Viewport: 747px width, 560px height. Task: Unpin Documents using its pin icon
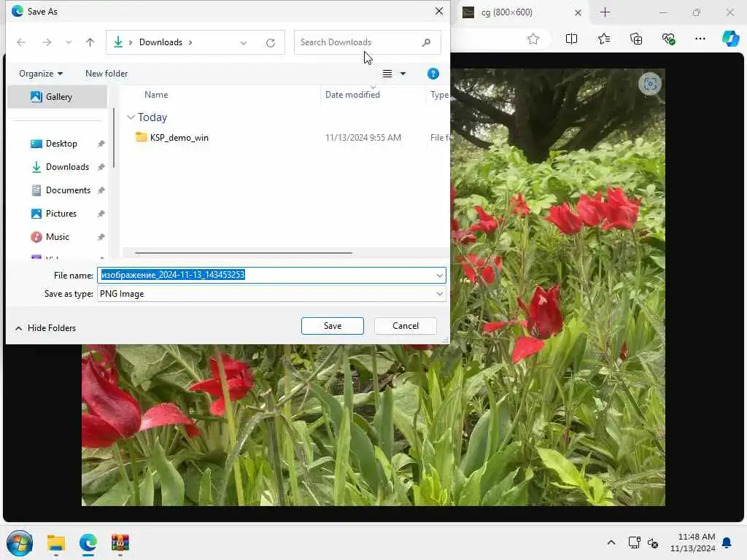point(101,190)
